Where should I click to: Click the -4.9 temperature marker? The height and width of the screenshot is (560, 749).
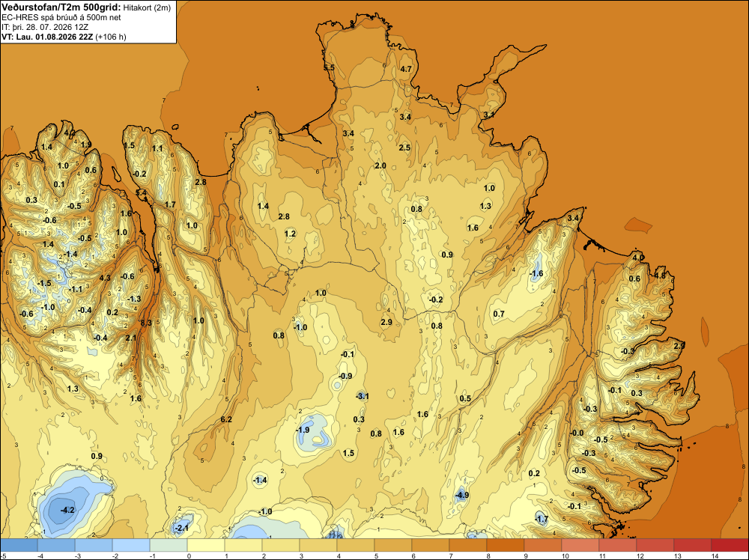[x=462, y=495]
